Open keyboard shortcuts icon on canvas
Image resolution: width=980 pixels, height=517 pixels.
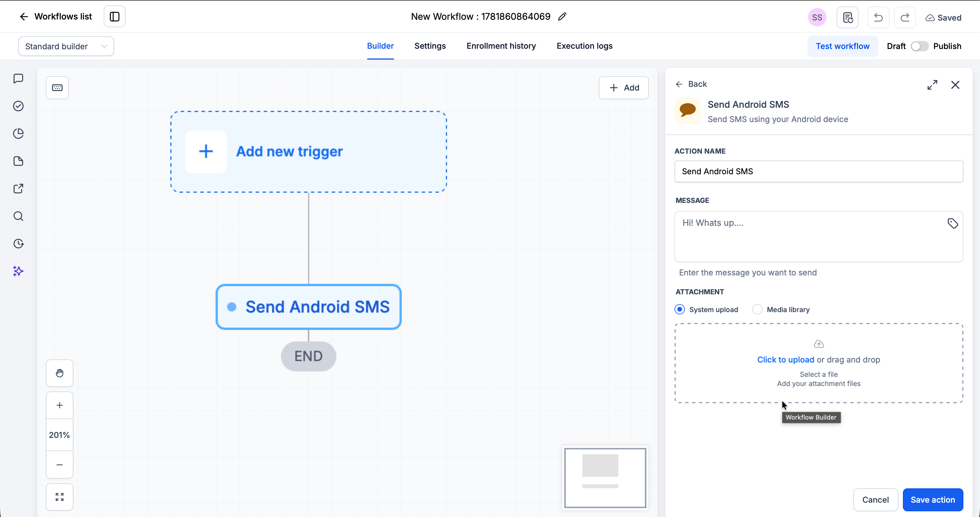point(57,88)
